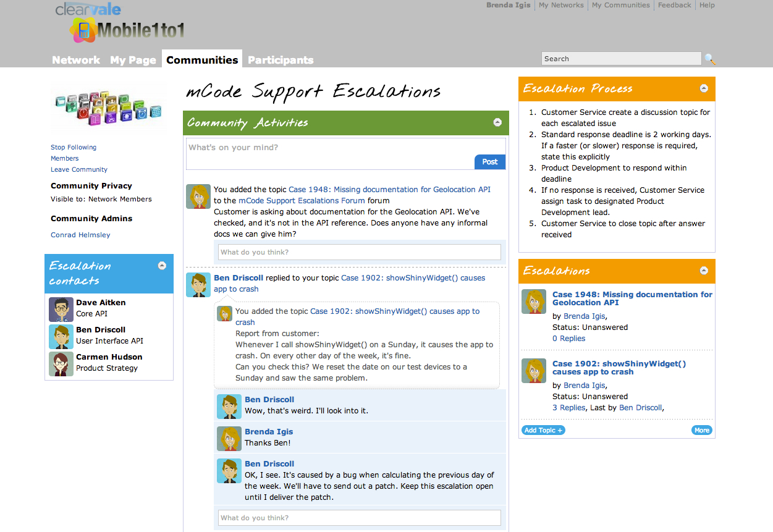Open Conrad Helmsley admin profile
The height and width of the screenshot is (532, 773).
80,235
